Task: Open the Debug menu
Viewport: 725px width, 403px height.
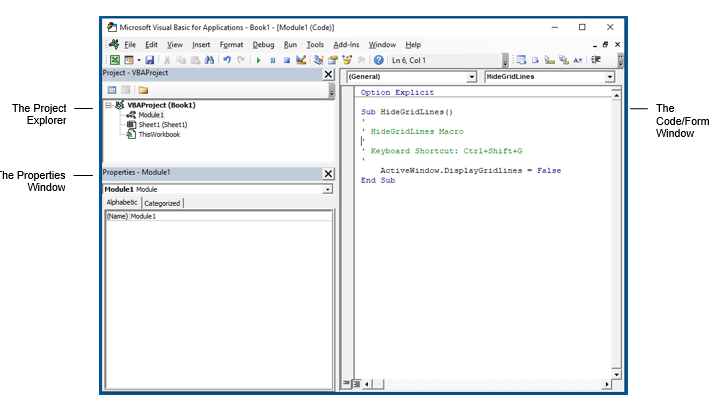Action: tap(263, 45)
